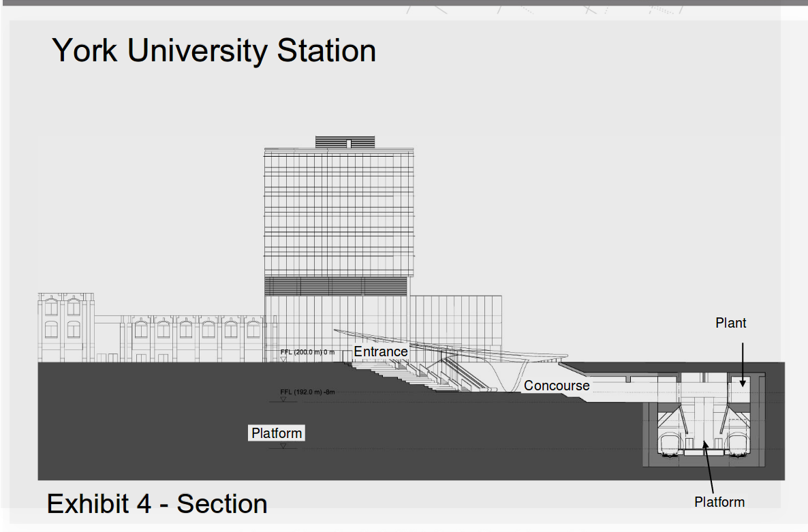This screenshot has width=808, height=532.
Task: Click the FFL (192.0 m) -8m text
Action: click(x=308, y=392)
